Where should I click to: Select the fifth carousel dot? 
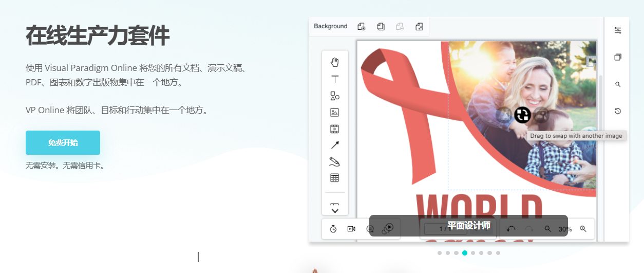(473, 253)
